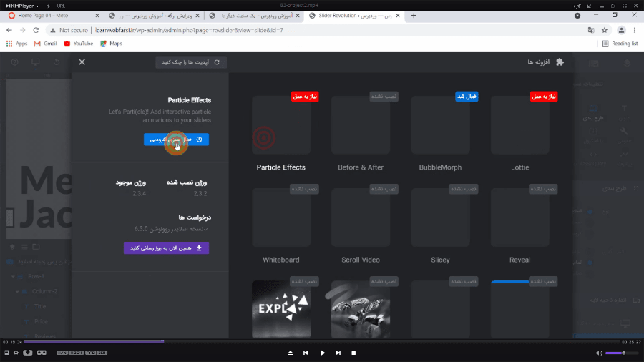Go to the previous track in KMPlayer
This screenshot has width=644, height=362.
coord(306,353)
